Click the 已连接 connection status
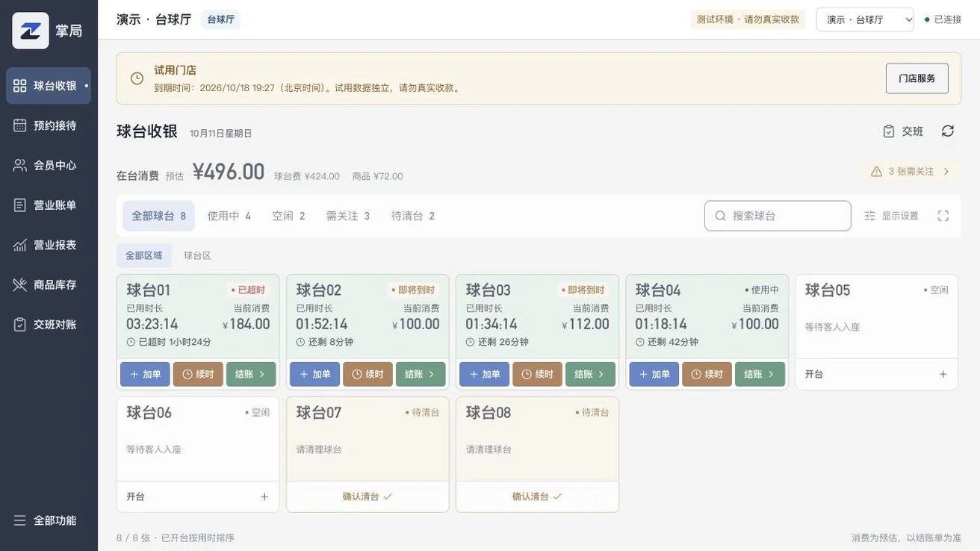980x551 pixels. (943, 19)
